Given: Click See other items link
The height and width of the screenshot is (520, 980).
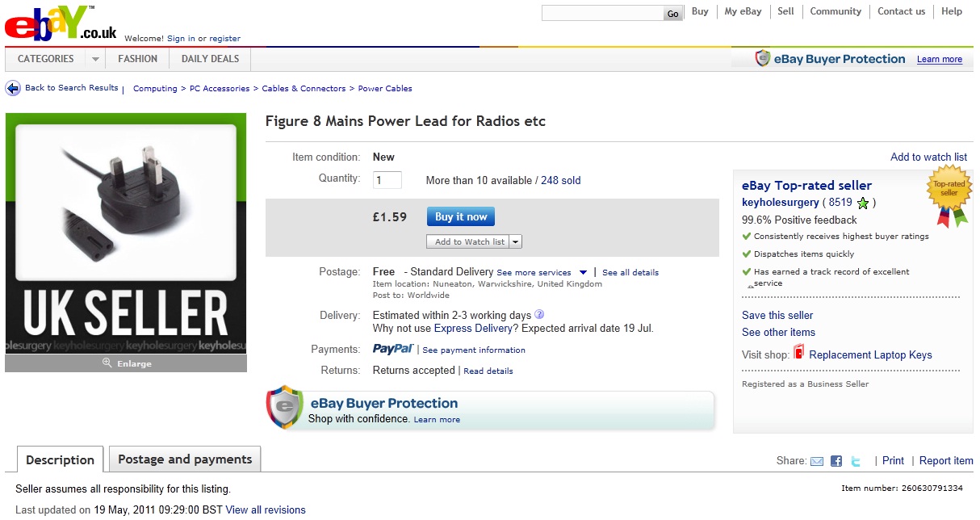Looking at the screenshot, I should 778,332.
